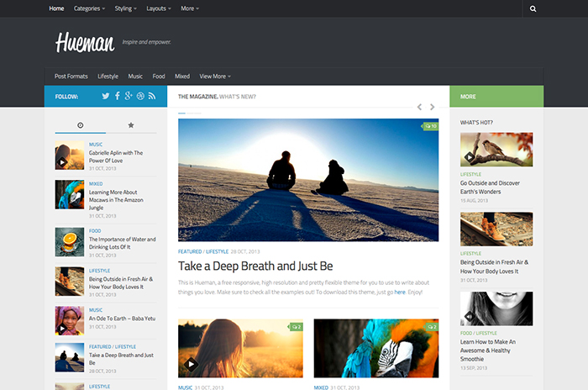Expand the Categories dropdown menu

pyautogui.click(x=89, y=8)
